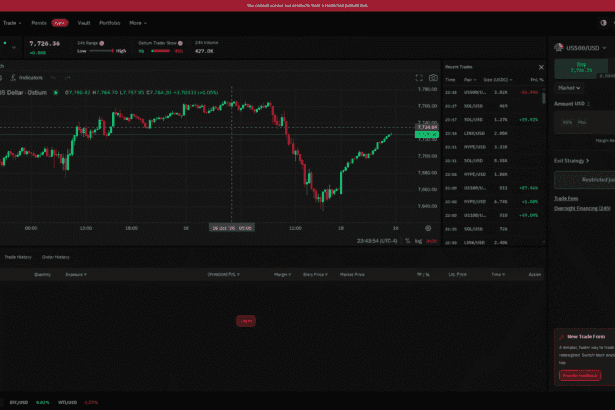
Task: Toggle log scale on the chart
Action: [418, 241]
